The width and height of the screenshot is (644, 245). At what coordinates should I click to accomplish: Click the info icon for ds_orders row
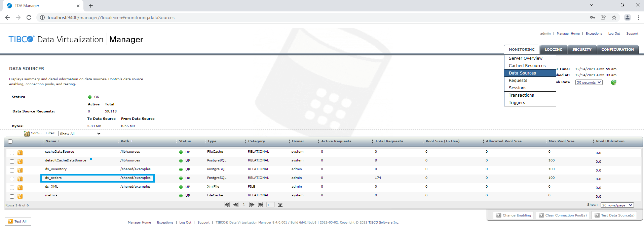pos(20,179)
